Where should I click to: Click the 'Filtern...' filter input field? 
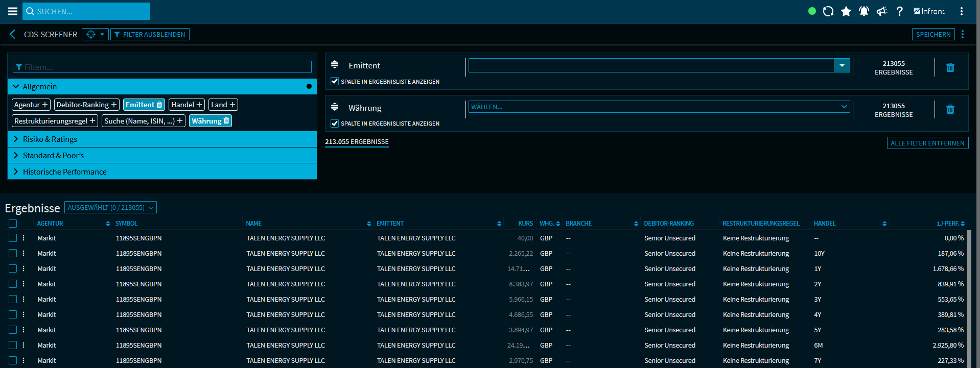point(162,67)
